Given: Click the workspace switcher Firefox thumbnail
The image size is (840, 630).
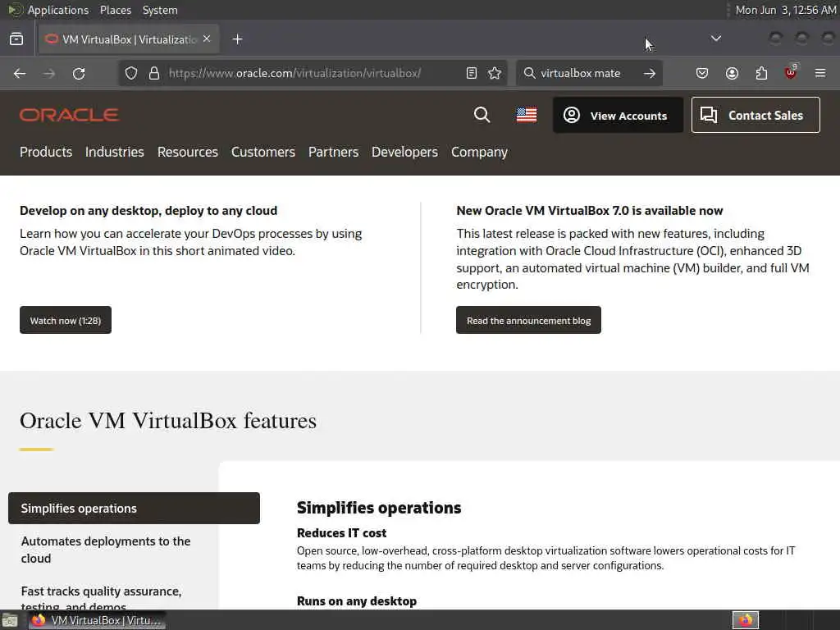Looking at the screenshot, I should pos(745,620).
